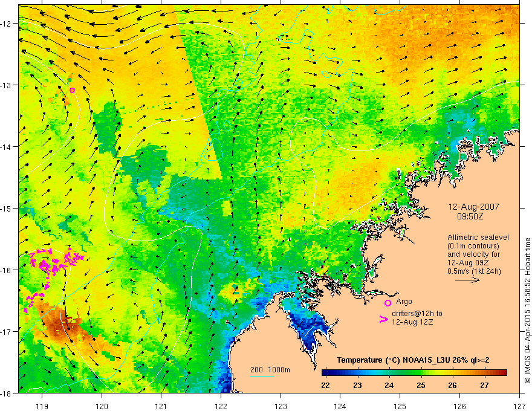Click longitude axis label 121

coord(161,406)
